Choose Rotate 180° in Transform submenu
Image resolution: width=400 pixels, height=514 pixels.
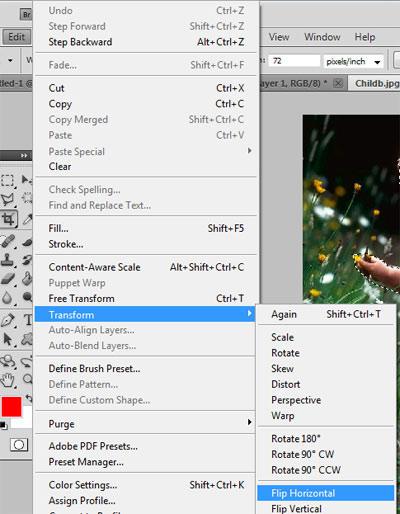[296, 439]
